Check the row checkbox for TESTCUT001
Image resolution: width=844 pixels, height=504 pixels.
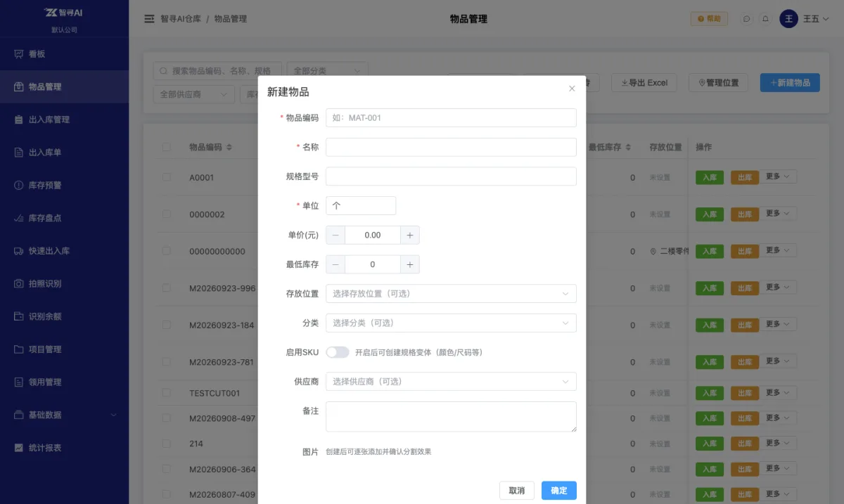(166, 392)
